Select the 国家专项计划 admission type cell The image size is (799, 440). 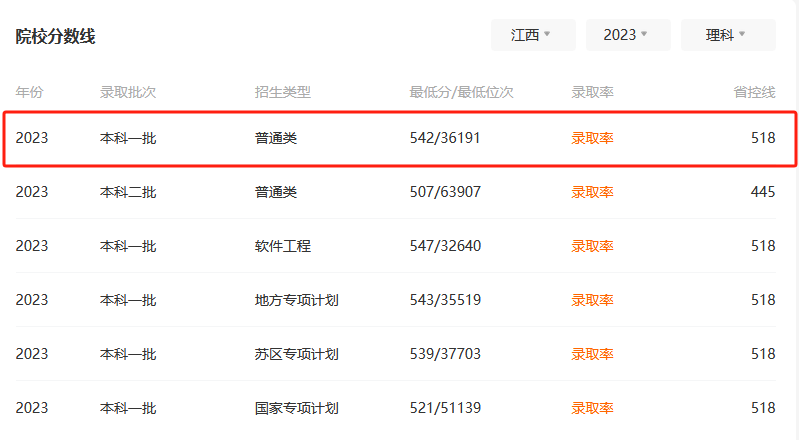click(x=297, y=408)
